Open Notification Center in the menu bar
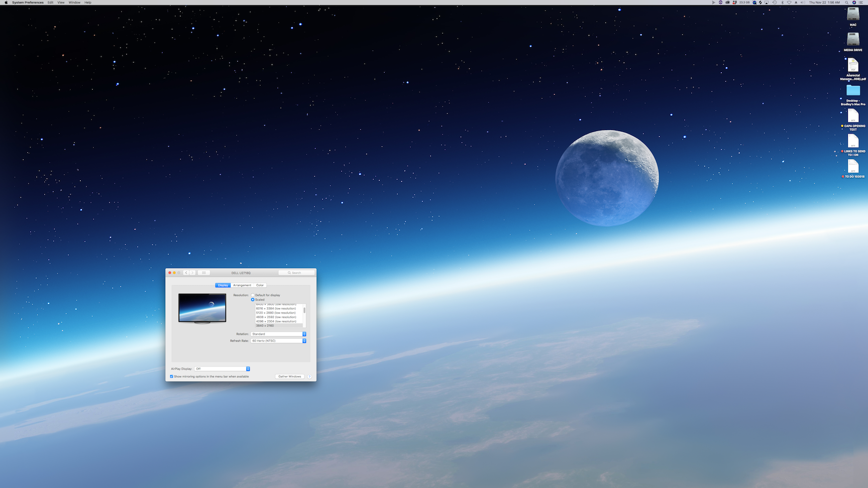The image size is (868, 488). click(x=861, y=3)
